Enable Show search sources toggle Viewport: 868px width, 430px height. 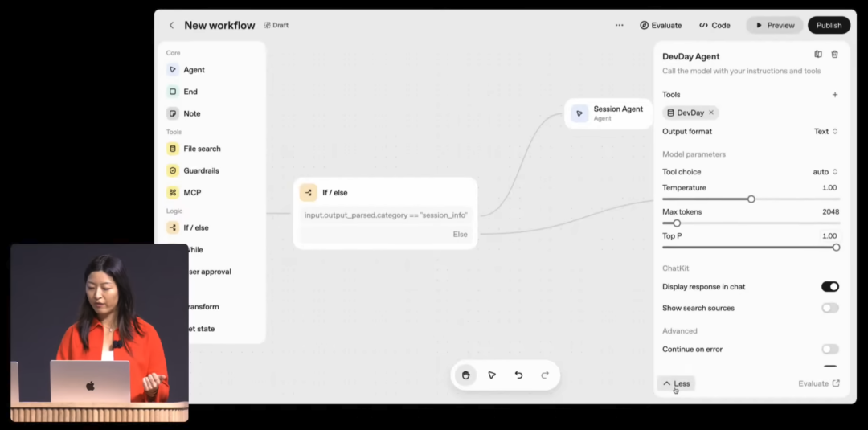[x=829, y=308]
